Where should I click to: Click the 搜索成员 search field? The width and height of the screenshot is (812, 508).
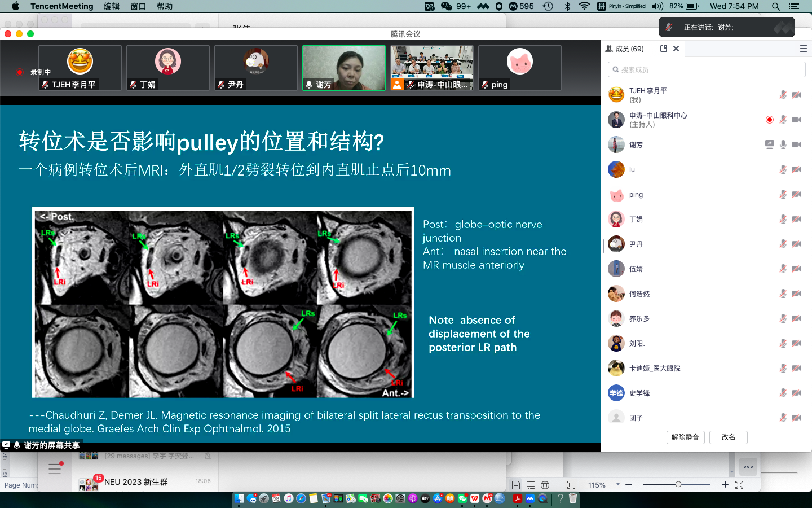coord(707,69)
